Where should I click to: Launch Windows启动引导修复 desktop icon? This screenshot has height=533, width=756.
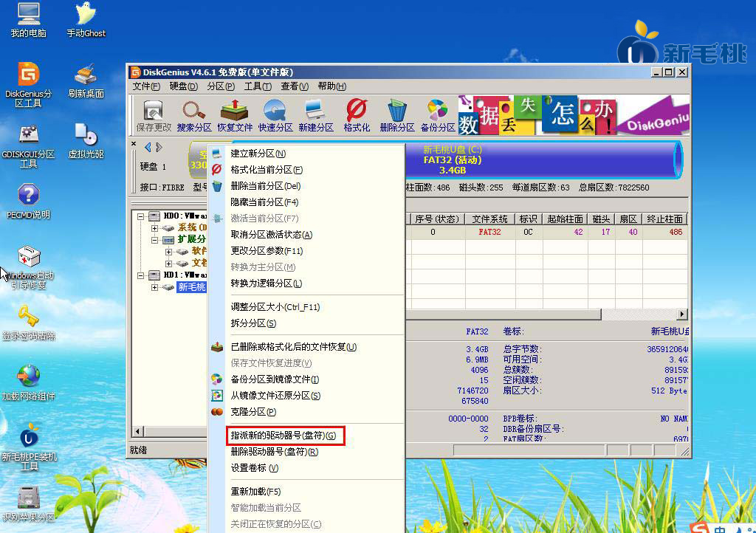click(29, 267)
